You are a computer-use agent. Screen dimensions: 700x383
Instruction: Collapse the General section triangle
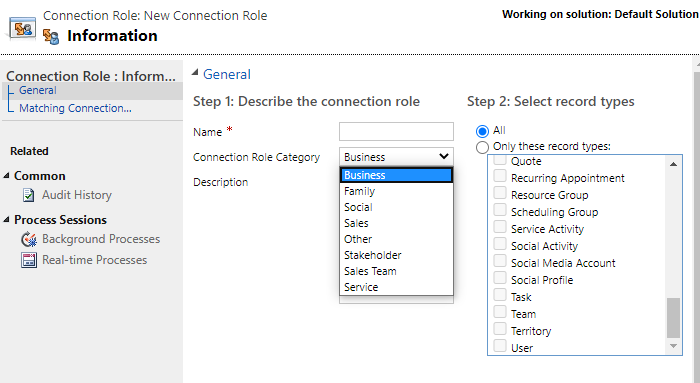[x=195, y=73]
